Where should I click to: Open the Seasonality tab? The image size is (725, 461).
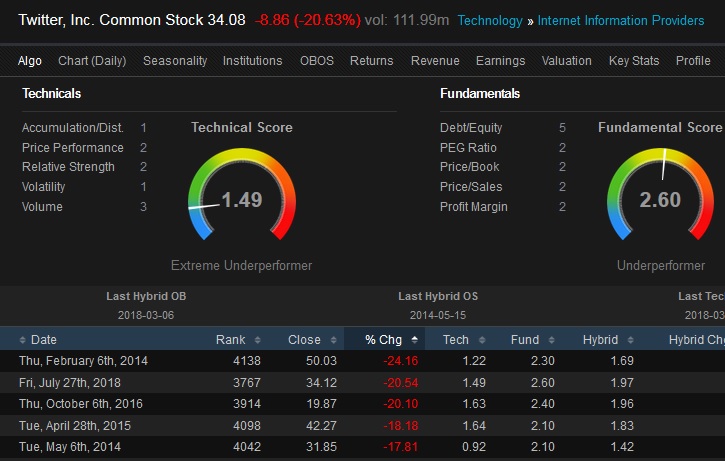point(175,61)
